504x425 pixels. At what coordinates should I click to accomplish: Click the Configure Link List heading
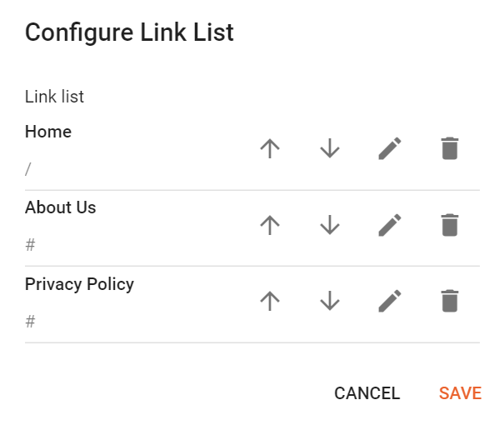[x=129, y=32]
